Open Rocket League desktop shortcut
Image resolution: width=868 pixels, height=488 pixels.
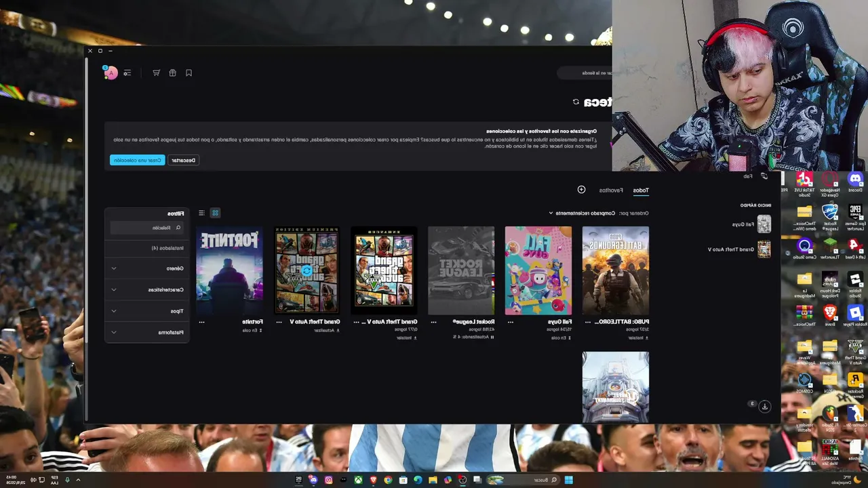point(830,217)
